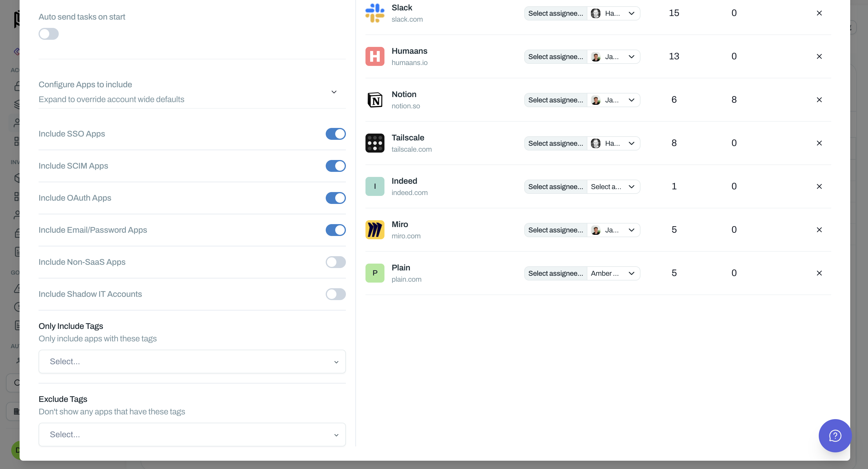Image resolution: width=868 pixels, height=469 pixels.
Task: Enable Include Shadow IT Accounts
Action: [336, 294]
